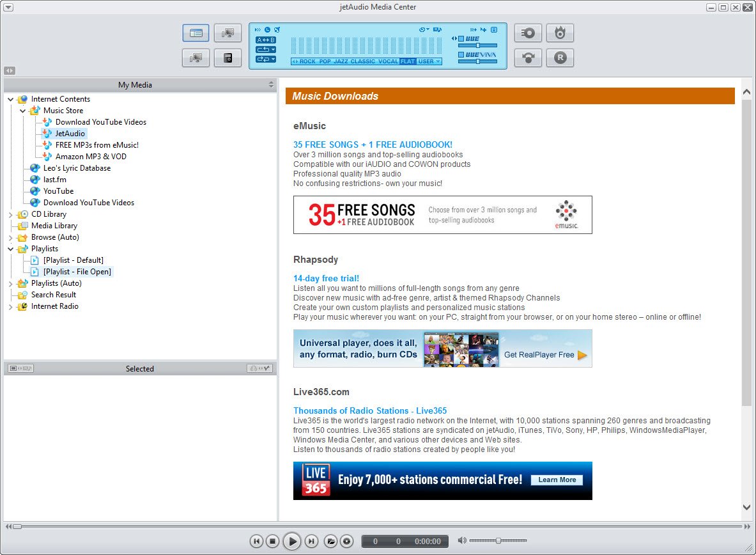756x555 pixels.
Task: Select the USER equalizer preset
Action: [426, 62]
